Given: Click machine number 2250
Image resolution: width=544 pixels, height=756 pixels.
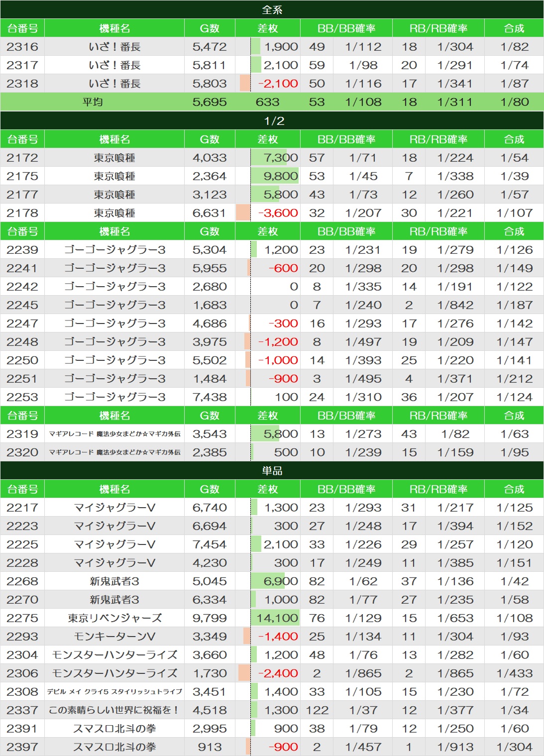Looking at the screenshot, I should point(22,360).
